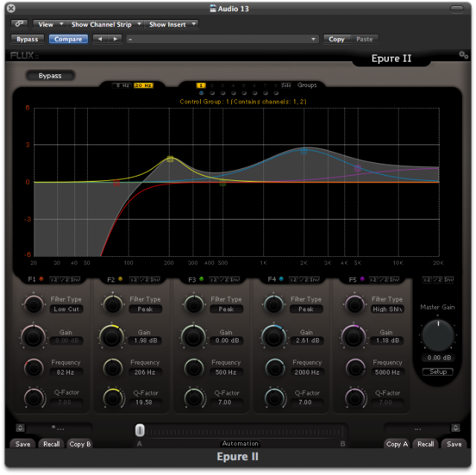Click the green F3 band handle on graph
476x475 pixels.
[222, 183]
